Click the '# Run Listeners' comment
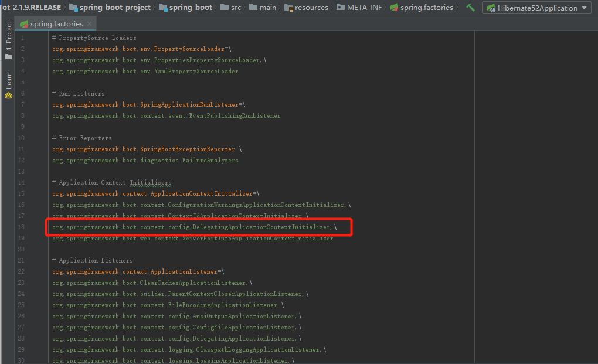 click(x=78, y=93)
